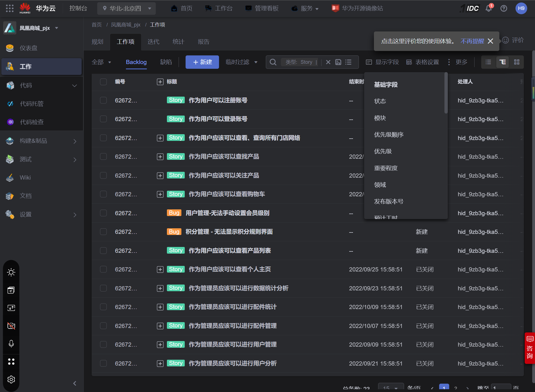Click the save filter icon in search bar
The image size is (535, 392).
338,62
